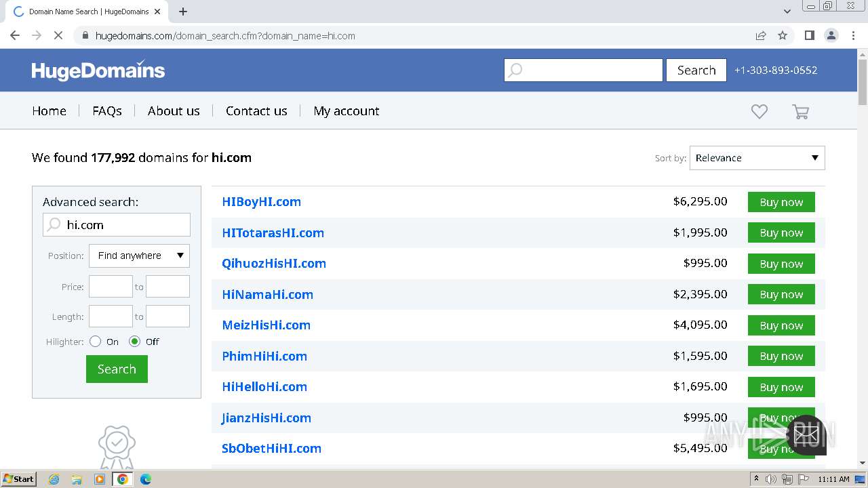Open the About us page
This screenshot has width=868, height=488.
point(174,110)
